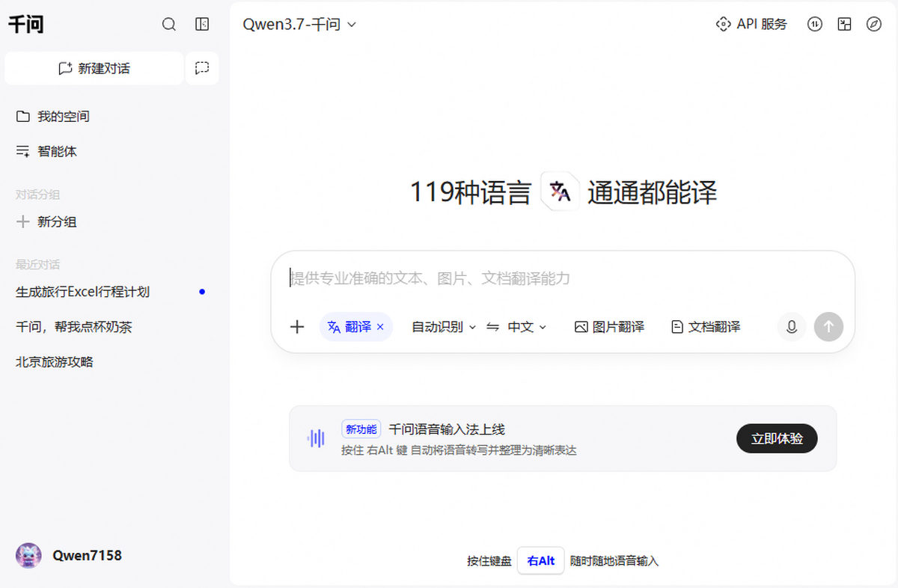Open 智能体 in the sidebar
This screenshot has height=588, width=898.
(x=46, y=151)
